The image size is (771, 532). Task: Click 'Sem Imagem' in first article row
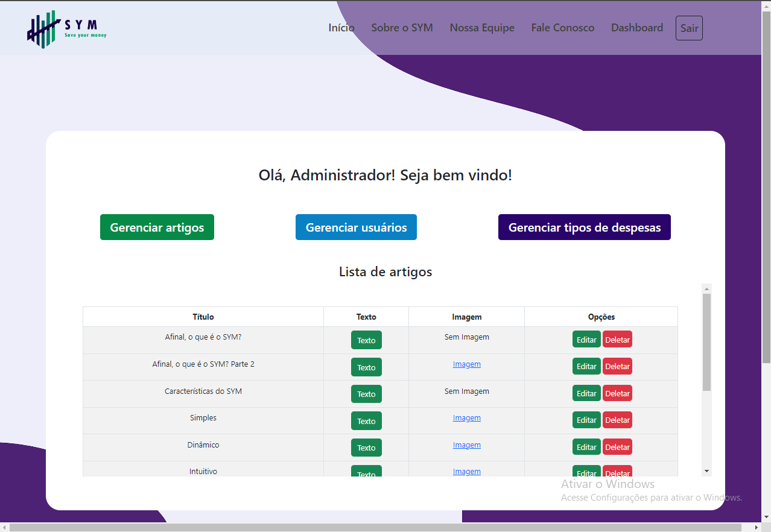tap(467, 337)
